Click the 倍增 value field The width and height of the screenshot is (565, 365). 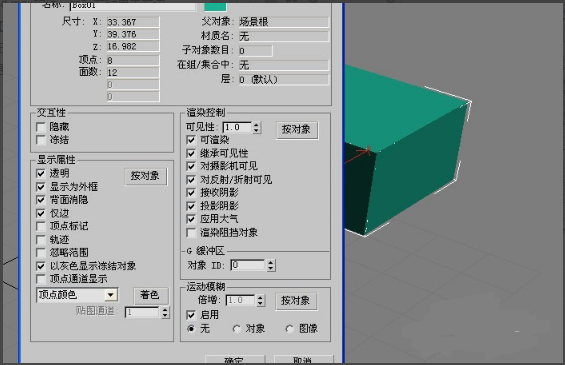[x=240, y=301]
